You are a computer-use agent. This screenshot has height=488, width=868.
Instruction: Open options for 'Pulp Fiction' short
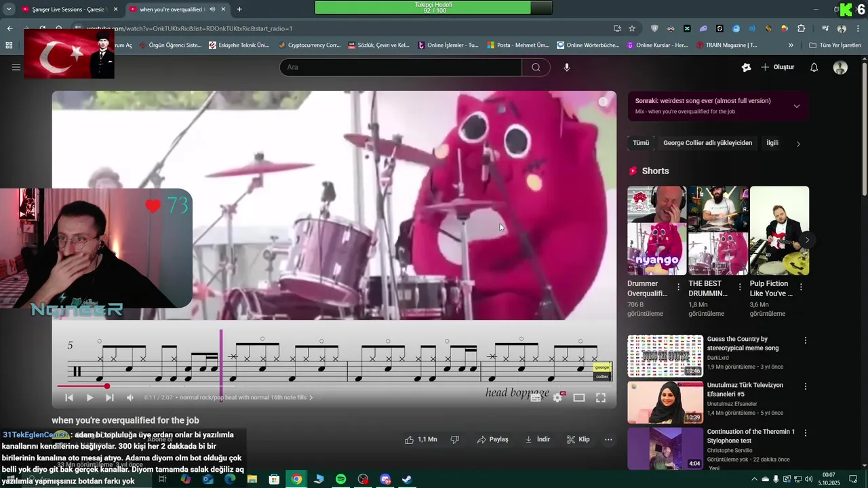(801, 287)
